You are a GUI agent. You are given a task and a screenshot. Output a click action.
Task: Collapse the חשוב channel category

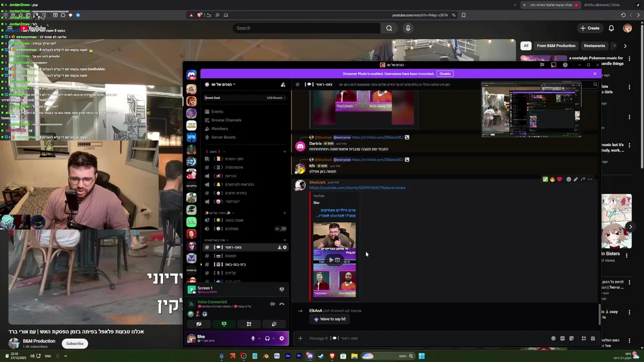[214, 151]
